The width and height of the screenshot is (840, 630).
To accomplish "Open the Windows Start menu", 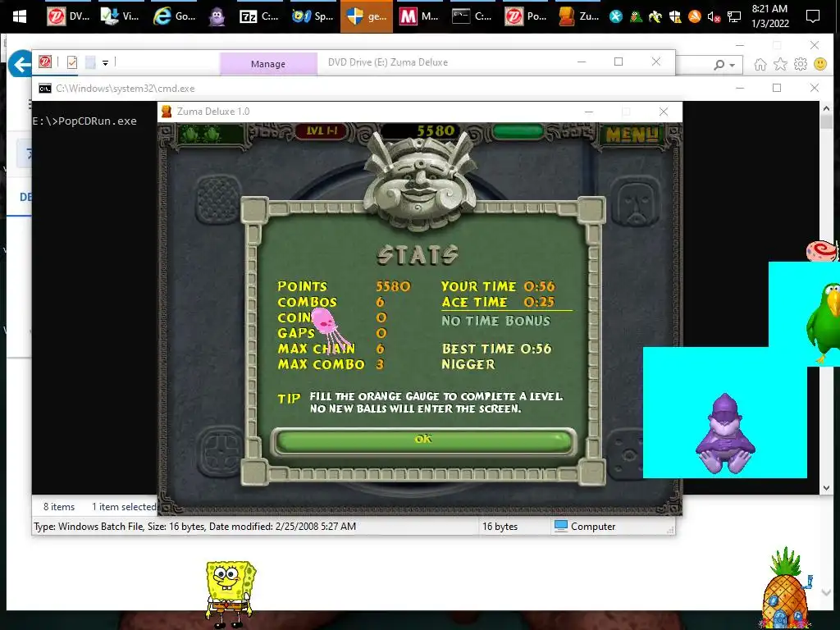I will (20, 16).
